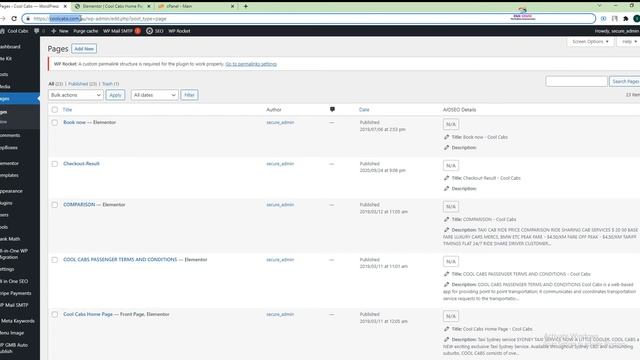Edit Cool Cabs Home Page SEO description pencil
Viewport: 640px width, 360px height.
[447, 340]
